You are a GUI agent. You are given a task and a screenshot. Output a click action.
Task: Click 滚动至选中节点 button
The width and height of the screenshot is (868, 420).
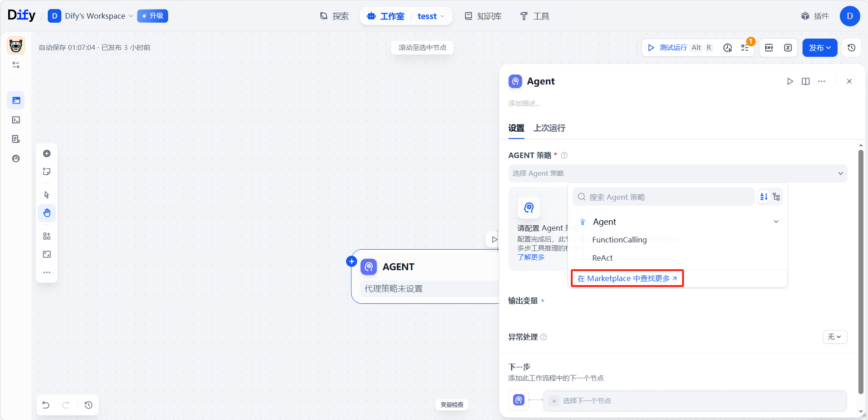(x=423, y=48)
